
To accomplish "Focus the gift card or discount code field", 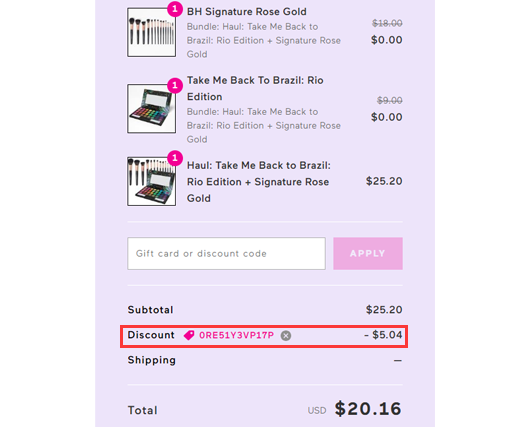I will (226, 254).
